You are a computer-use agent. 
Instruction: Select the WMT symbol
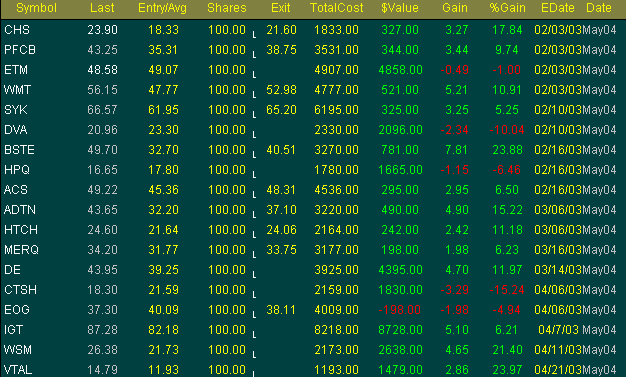(17, 90)
